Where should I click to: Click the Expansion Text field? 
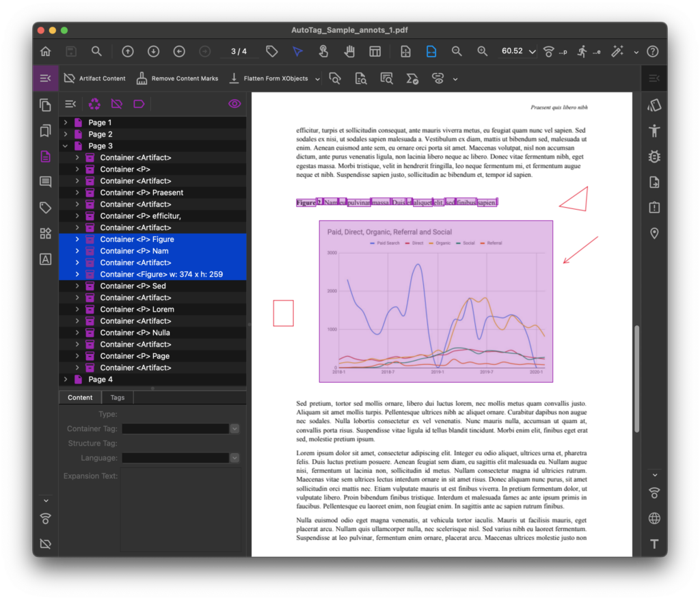coord(180,510)
